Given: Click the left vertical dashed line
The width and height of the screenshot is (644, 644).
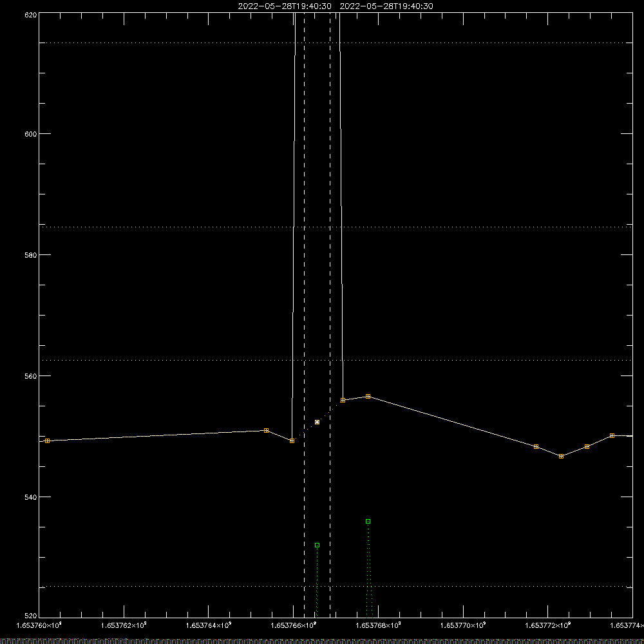Looking at the screenshot, I should tap(305, 315).
